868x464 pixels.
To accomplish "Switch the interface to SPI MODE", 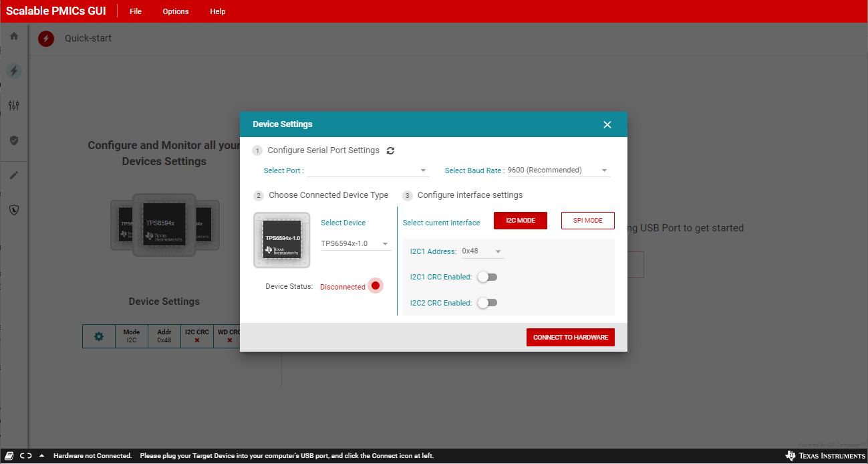I will tap(587, 221).
